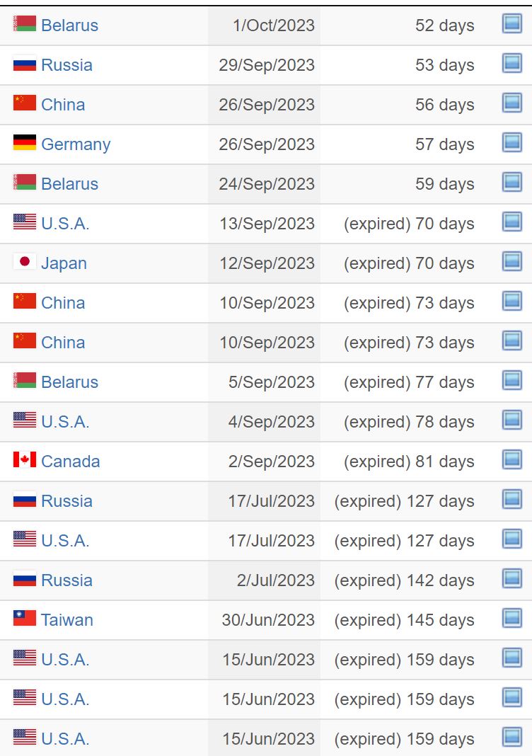Click the Germany country link
The width and height of the screenshot is (532, 756).
pyautogui.click(x=76, y=144)
